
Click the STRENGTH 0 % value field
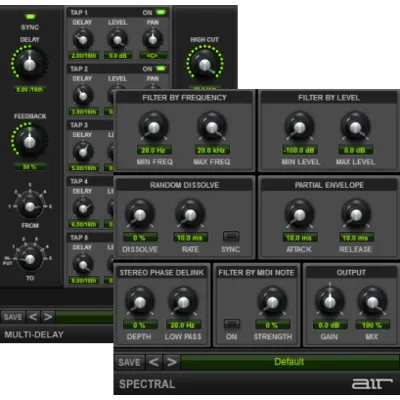pyautogui.click(x=272, y=325)
